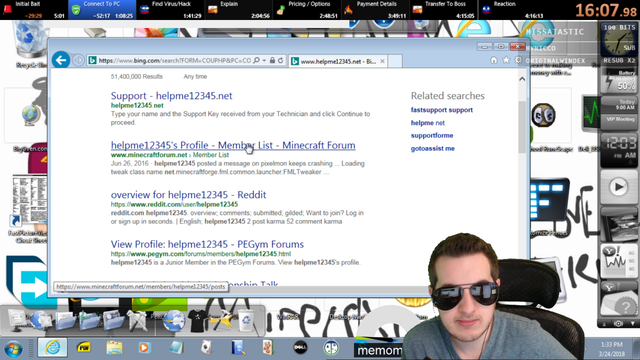Click related search supportforme
This screenshot has width=640, height=360.
432,135
